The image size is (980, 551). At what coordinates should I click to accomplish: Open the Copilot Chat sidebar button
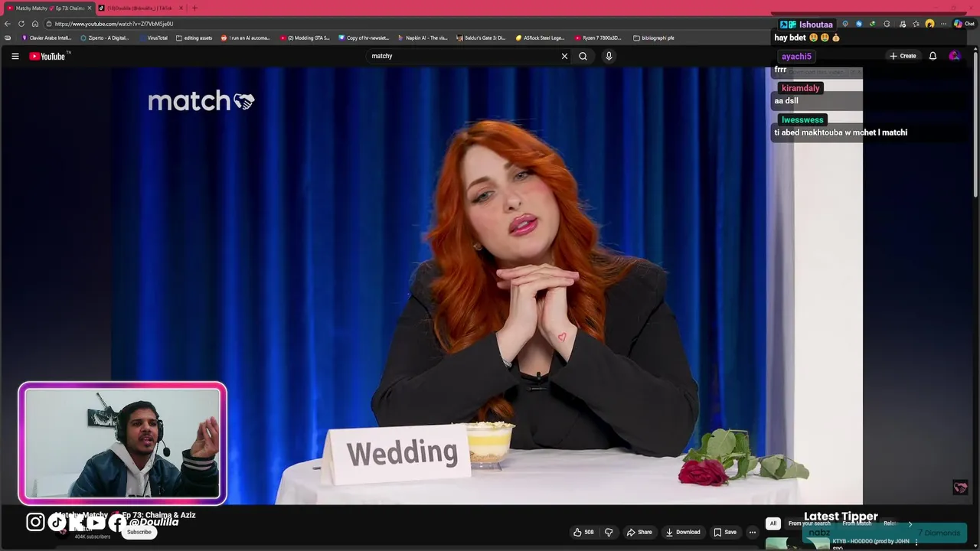click(x=964, y=24)
